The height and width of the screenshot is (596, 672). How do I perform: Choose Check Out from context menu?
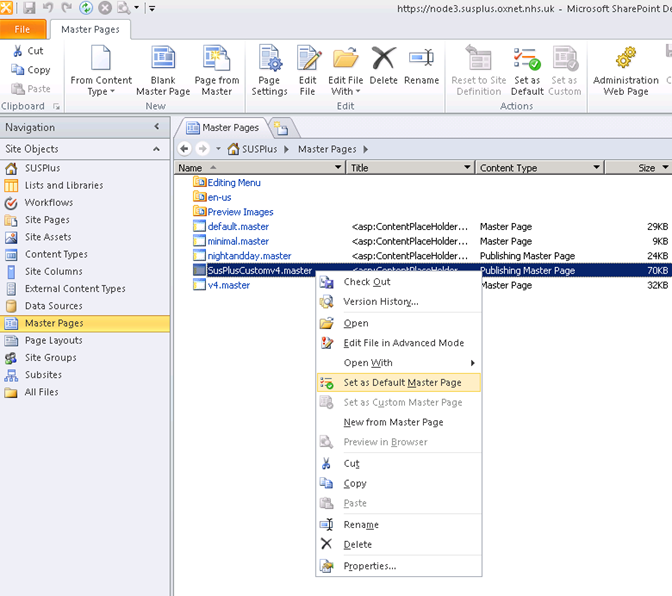click(x=399, y=282)
